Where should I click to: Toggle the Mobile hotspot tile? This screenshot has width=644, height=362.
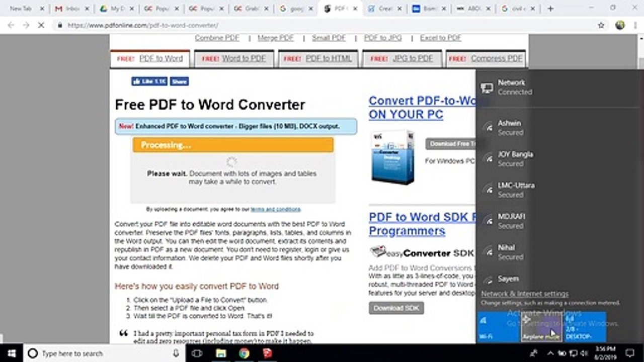[x=585, y=327]
